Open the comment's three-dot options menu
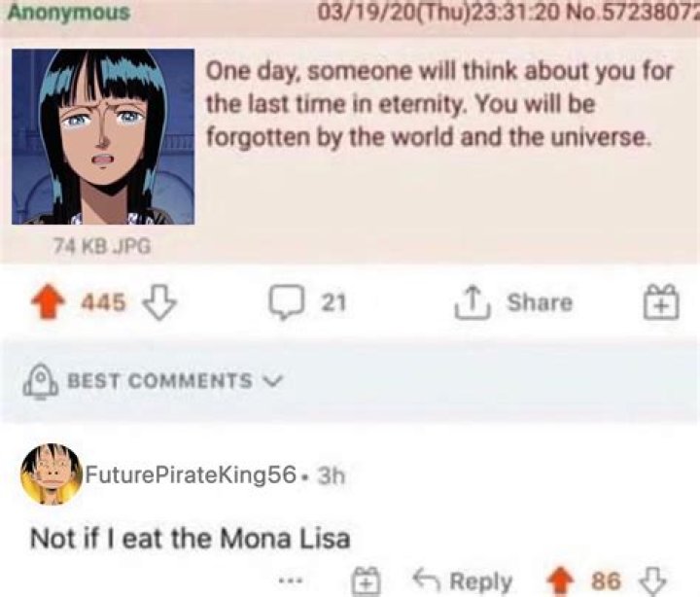This screenshot has height=597, width=700. pos(289,580)
